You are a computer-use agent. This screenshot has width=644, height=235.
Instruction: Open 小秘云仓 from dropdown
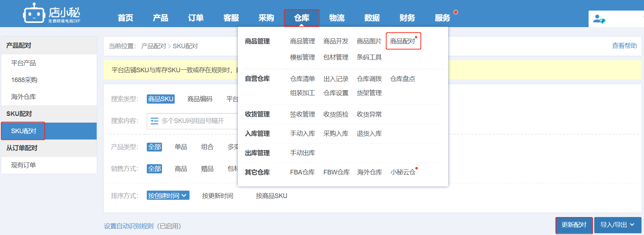pyautogui.click(x=403, y=172)
